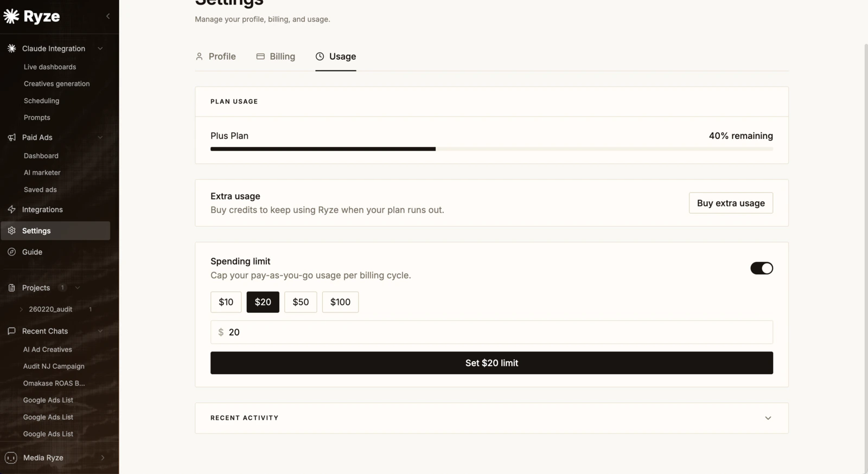This screenshot has height=474, width=868.
Task: Open the Omakase ROAS B... chat
Action: pos(54,383)
